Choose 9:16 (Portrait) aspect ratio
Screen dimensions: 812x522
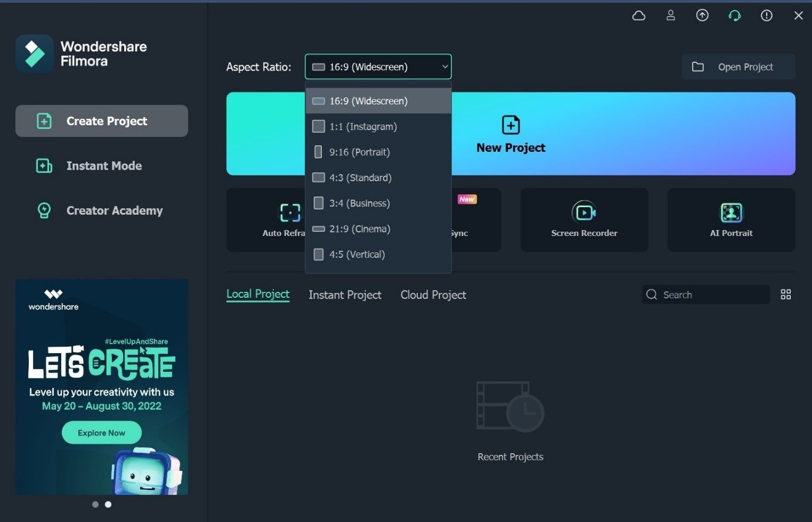point(359,152)
